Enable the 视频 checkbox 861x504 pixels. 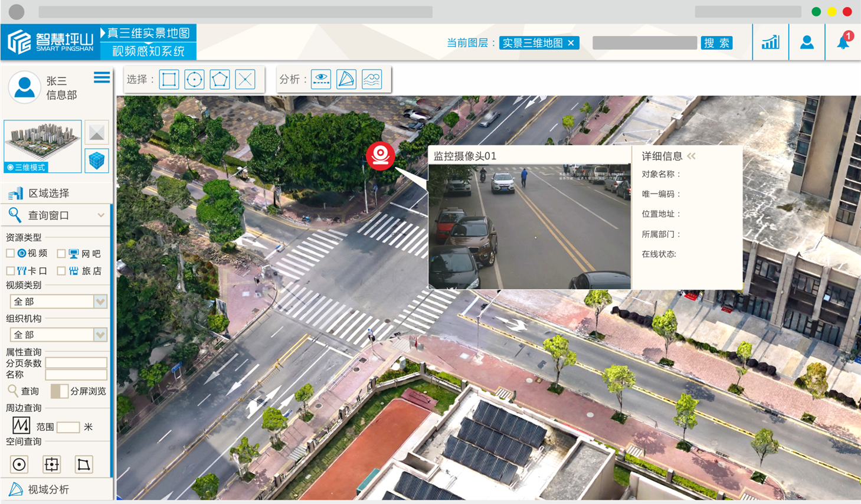10,253
